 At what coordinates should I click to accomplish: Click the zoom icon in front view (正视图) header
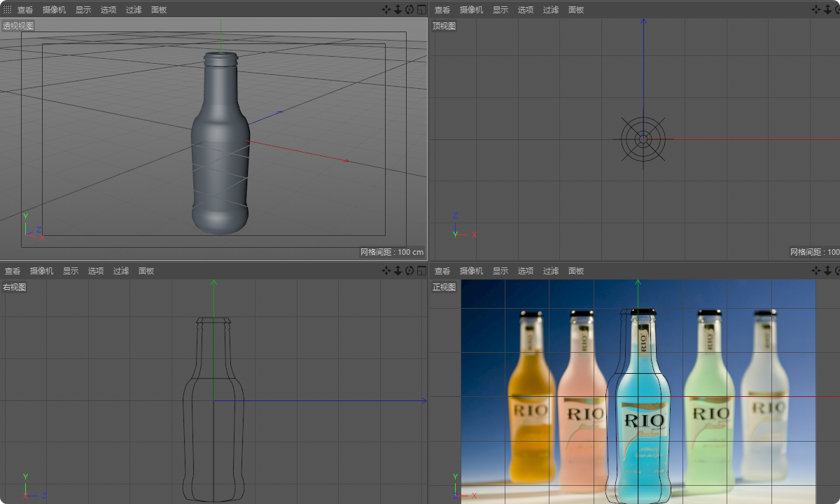click(827, 271)
